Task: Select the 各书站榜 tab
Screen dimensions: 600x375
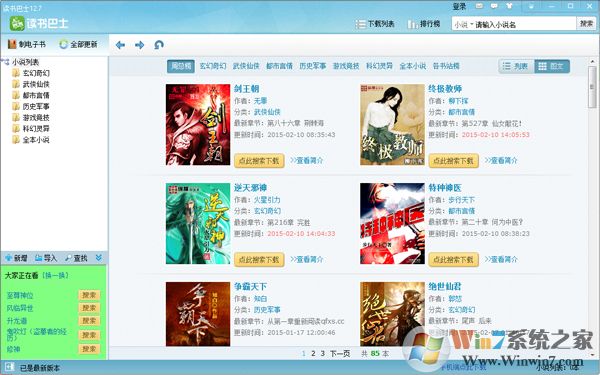Action: click(x=446, y=66)
